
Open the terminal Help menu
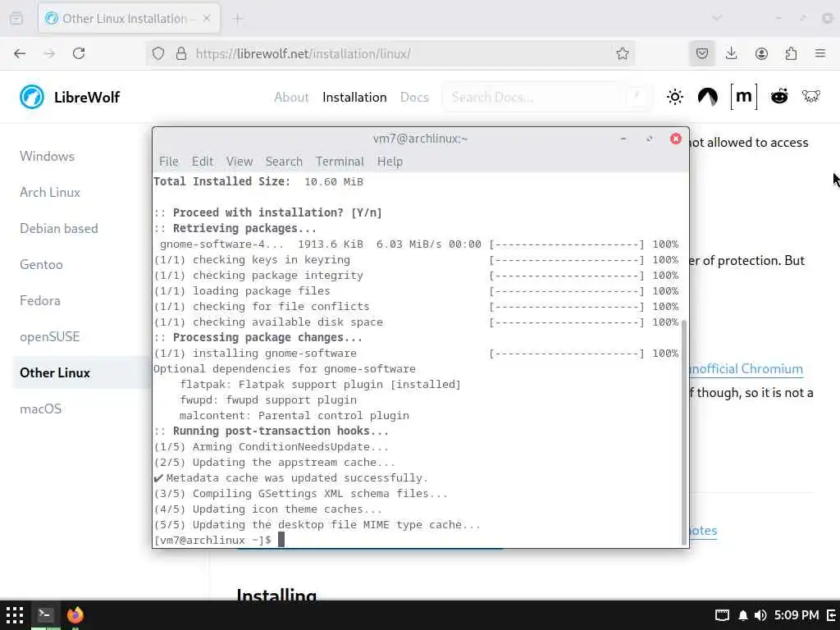coord(390,162)
